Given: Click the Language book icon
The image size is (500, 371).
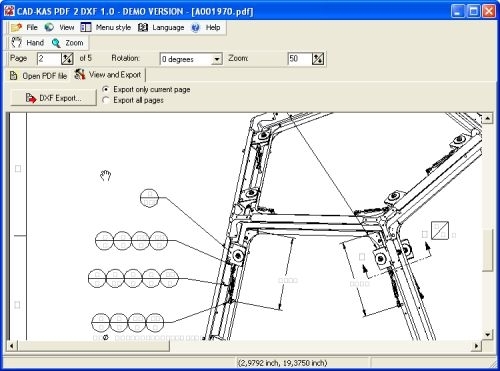Looking at the screenshot, I should [143, 27].
